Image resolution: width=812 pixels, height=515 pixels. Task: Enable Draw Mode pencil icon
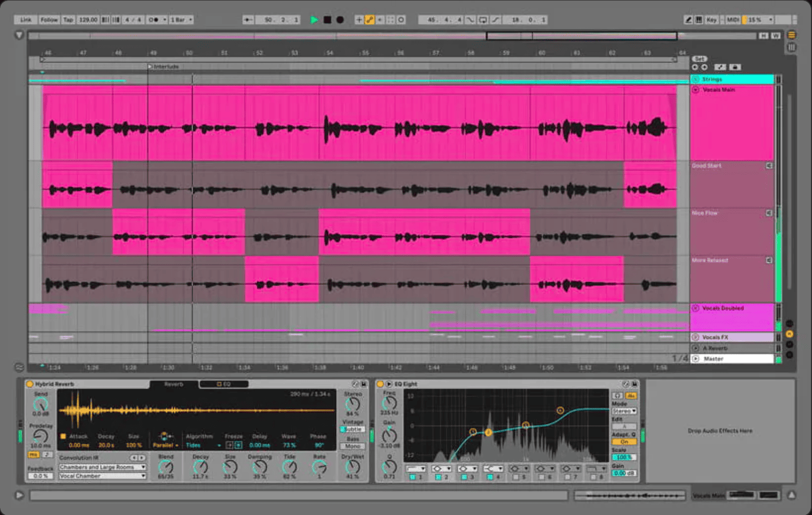pyautogui.click(x=688, y=20)
